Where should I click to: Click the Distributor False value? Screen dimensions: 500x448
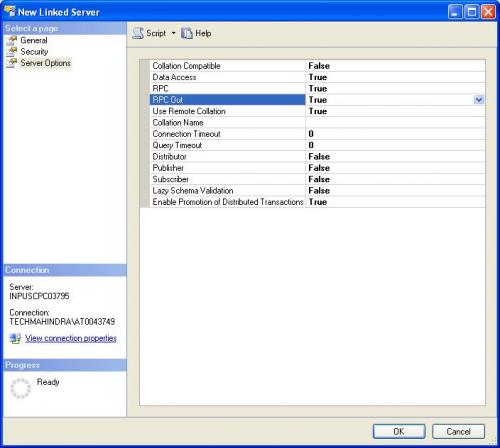[319, 157]
